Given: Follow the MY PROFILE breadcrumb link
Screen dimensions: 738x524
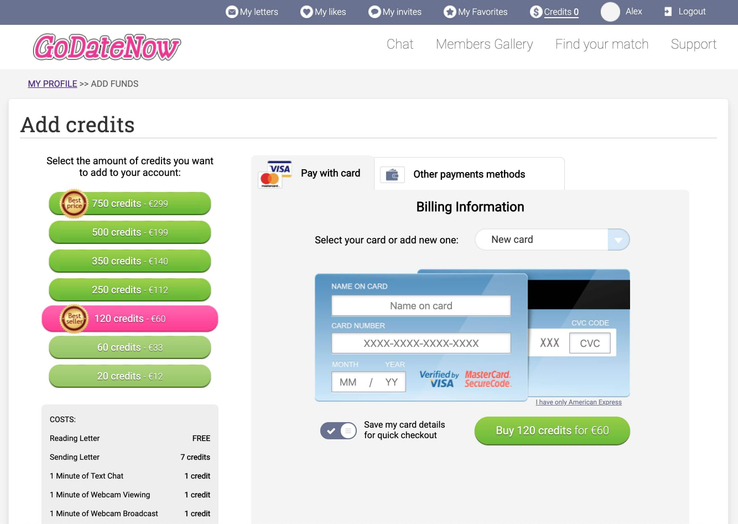Looking at the screenshot, I should click(52, 84).
